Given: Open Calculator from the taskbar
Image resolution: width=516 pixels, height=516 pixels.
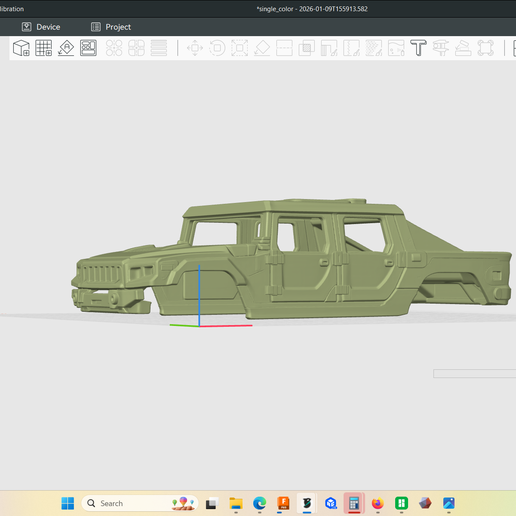Looking at the screenshot, I should click(x=354, y=503).
